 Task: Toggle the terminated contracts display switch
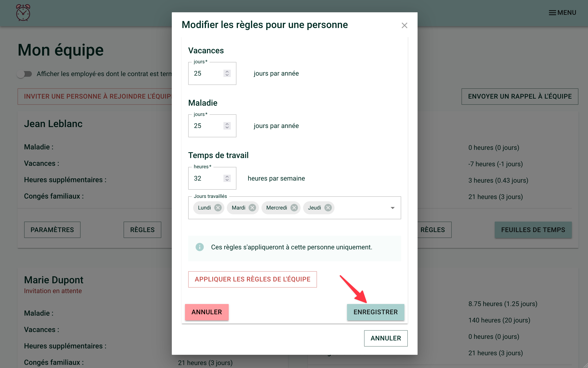click(x=24, y=73)
